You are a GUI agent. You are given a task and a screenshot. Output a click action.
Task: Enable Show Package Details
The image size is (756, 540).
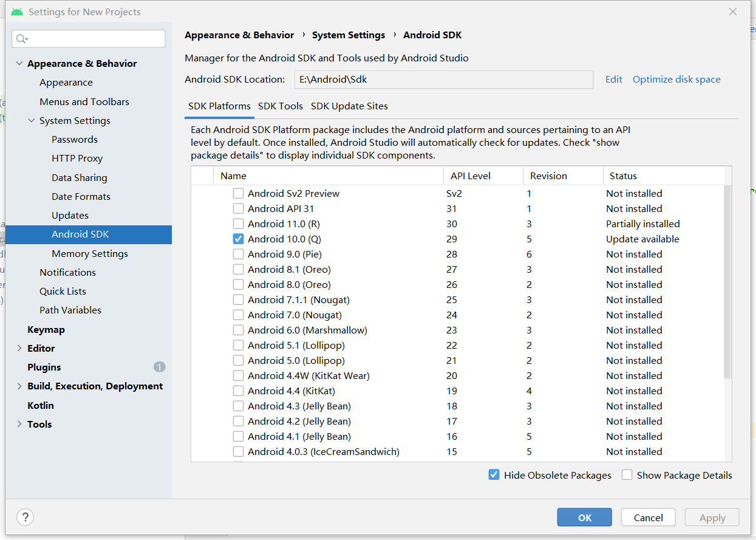coord(627,474)
